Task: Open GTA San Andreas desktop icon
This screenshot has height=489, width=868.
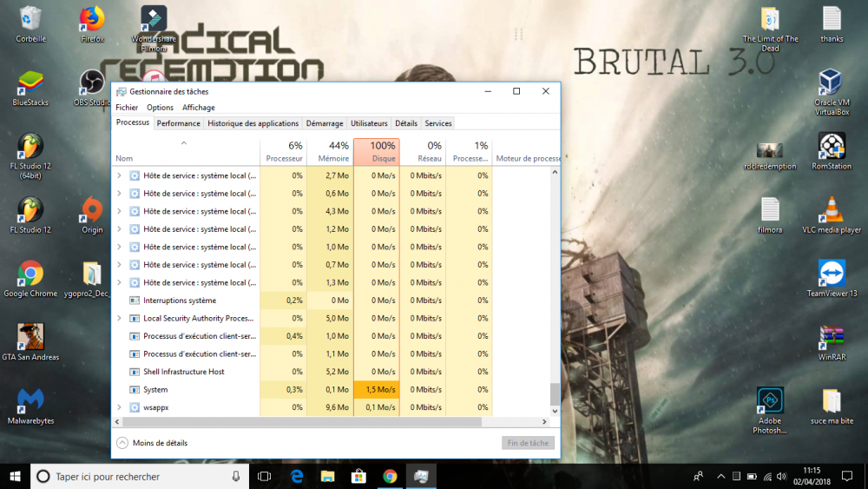Action: (x=31, y=336)
